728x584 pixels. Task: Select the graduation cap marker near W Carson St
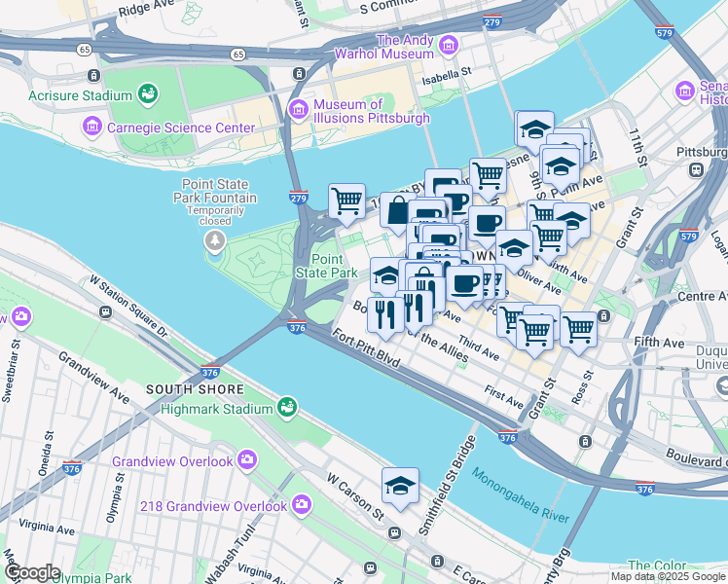(x=400, y=488)
